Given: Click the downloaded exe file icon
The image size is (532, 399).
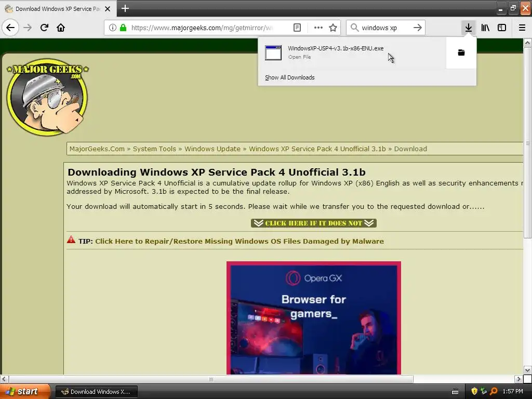Looking at the screenshot, I should click(273, 52).
